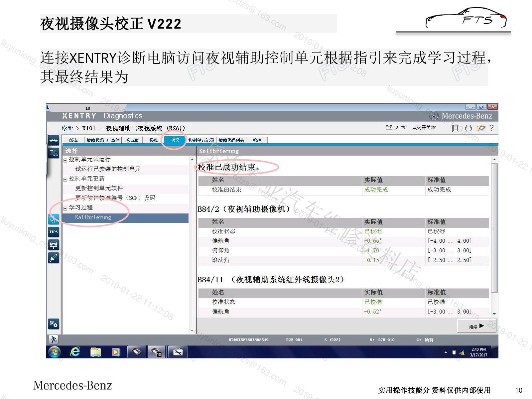Open the TIPS sidebar button
Image resolution: width=532 pixels, height=399 pixels.
click(54, 232)
